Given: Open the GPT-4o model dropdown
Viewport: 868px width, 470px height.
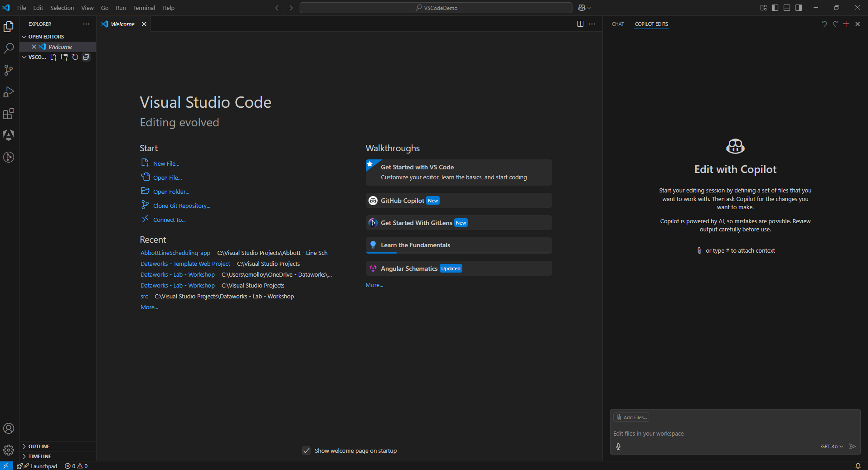Looking at the screenshot, I should click(x=832, y=446).
